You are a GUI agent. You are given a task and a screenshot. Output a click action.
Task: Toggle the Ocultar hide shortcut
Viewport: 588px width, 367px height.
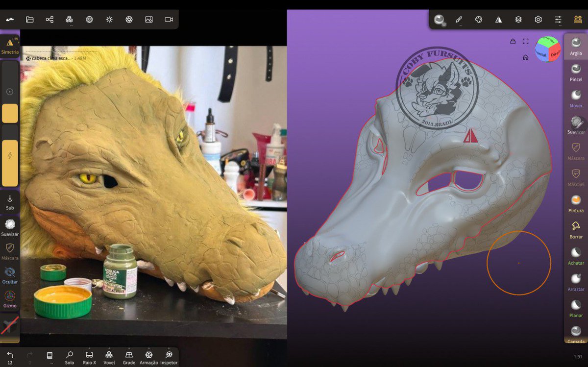tap(10, 275)
